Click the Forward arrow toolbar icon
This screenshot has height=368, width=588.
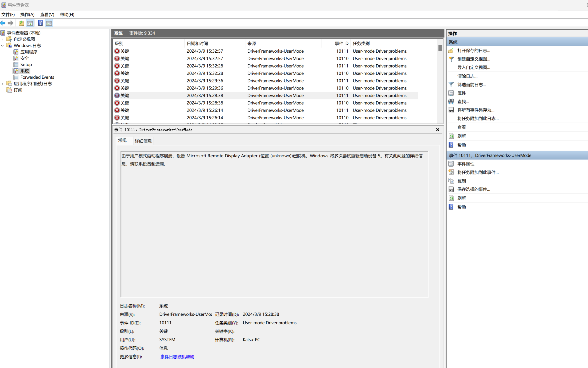[11, 23]
